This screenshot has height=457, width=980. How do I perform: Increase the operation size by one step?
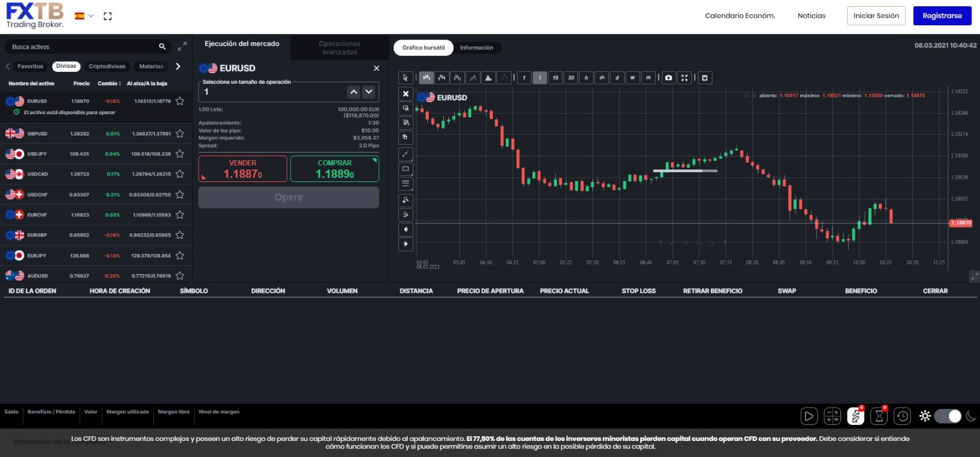click(354, 92)
